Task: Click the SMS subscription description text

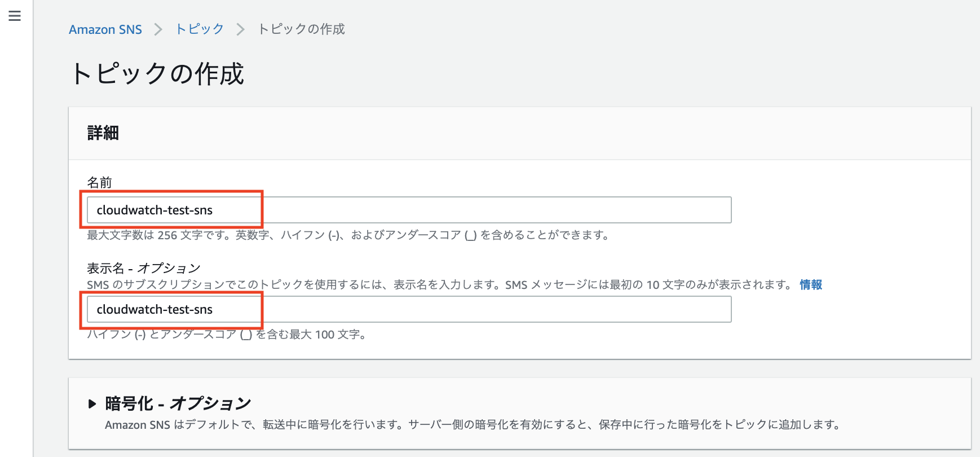Action: (x=440, y=284)
